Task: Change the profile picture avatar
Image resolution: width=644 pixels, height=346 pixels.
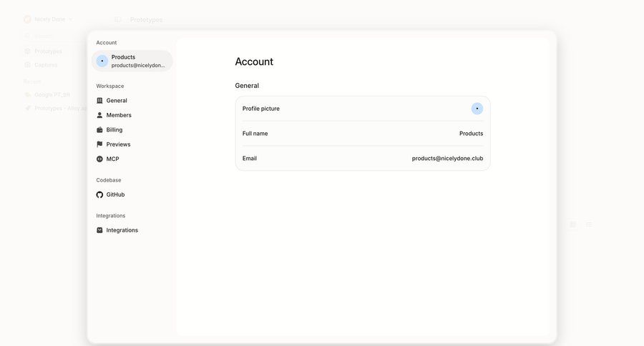Action: (477, 109)
